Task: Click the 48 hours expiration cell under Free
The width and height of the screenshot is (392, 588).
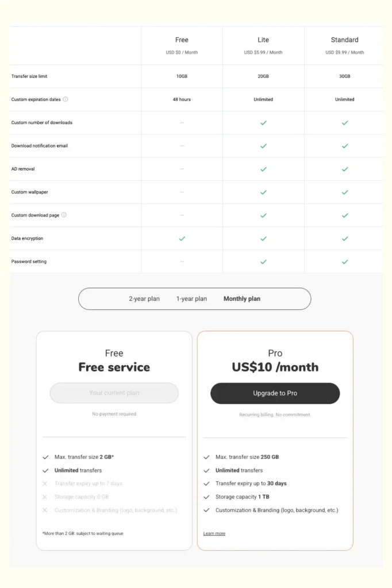Action: coord(182,99)
